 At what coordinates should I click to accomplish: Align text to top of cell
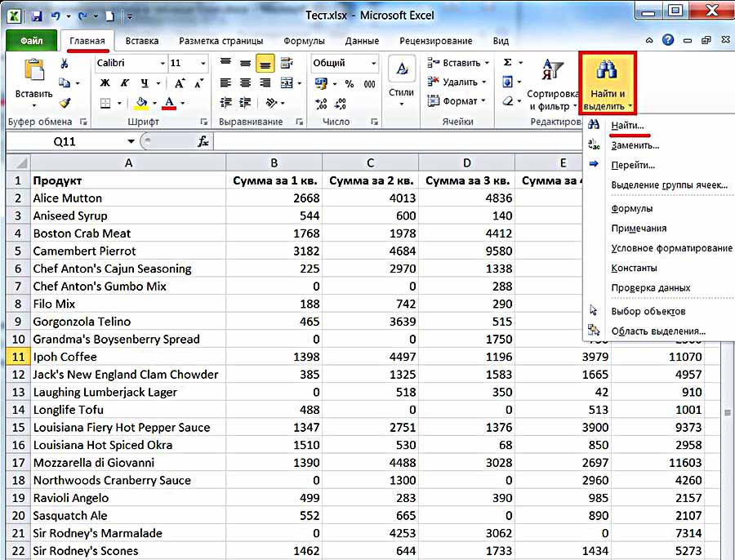(x=225, y=62)
